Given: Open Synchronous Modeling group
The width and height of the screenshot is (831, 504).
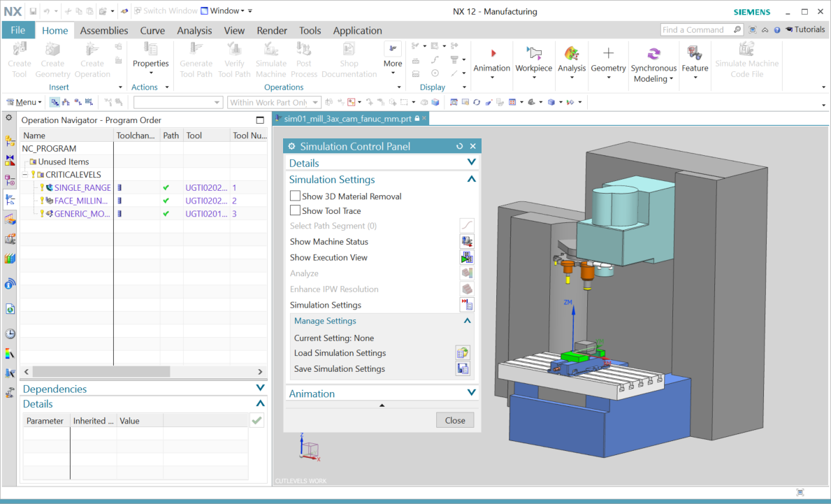Looking at the screenshot, I should pos(653,65).
